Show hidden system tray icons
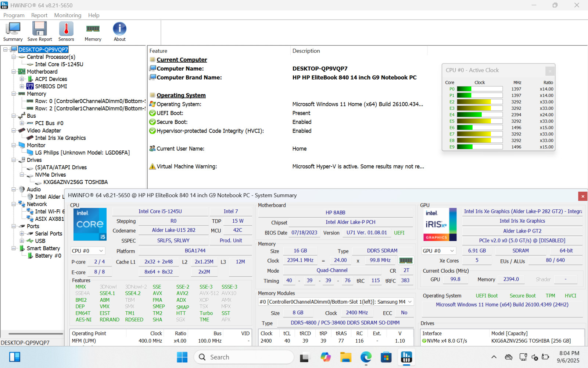 494,357
